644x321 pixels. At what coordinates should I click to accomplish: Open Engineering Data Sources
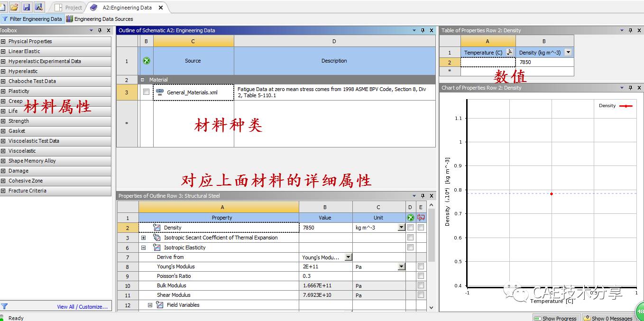pos(100,19)
